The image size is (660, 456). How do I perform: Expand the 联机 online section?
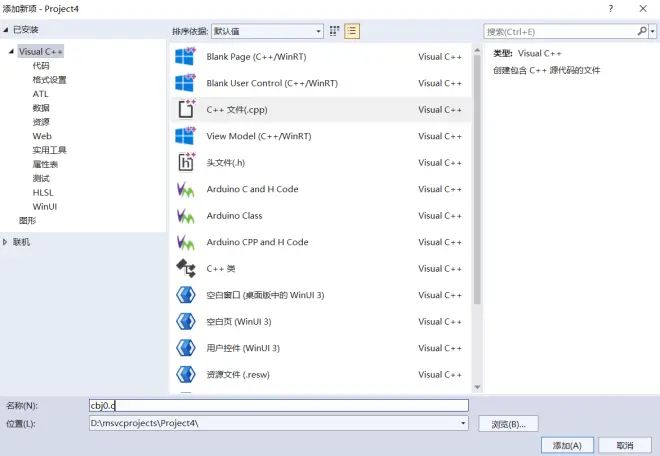click(x=5, y=242)
